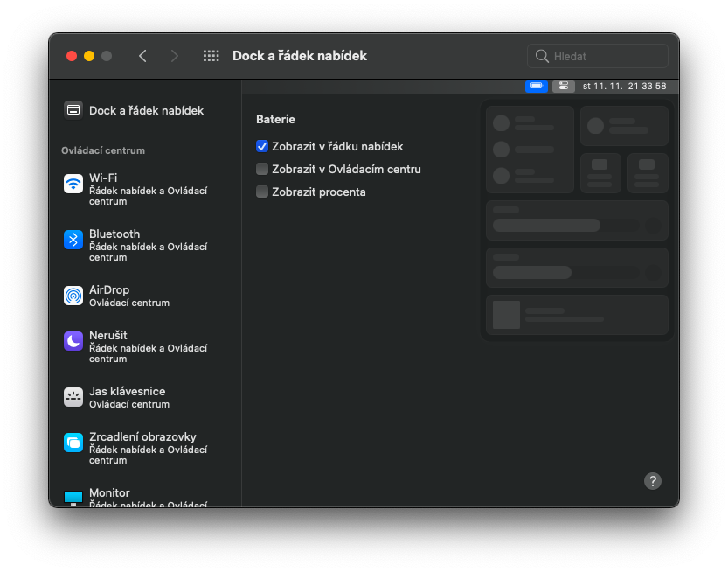
Task: Open help with question mark button
Action: click(x=653, y=480)
